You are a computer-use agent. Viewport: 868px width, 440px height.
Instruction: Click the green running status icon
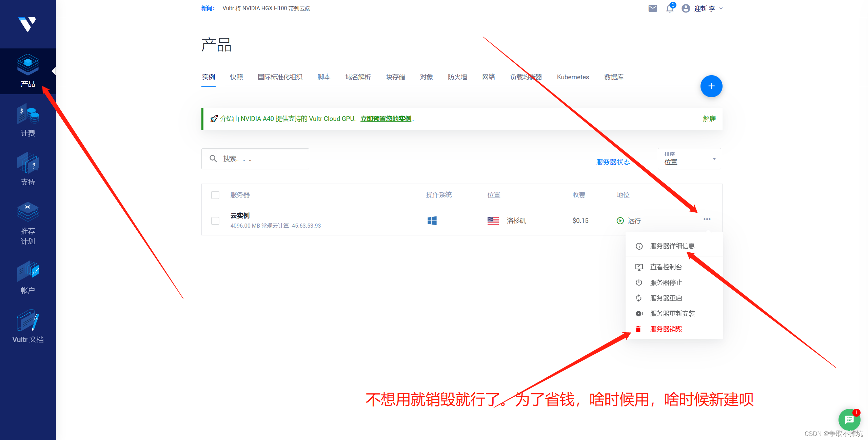620,221
